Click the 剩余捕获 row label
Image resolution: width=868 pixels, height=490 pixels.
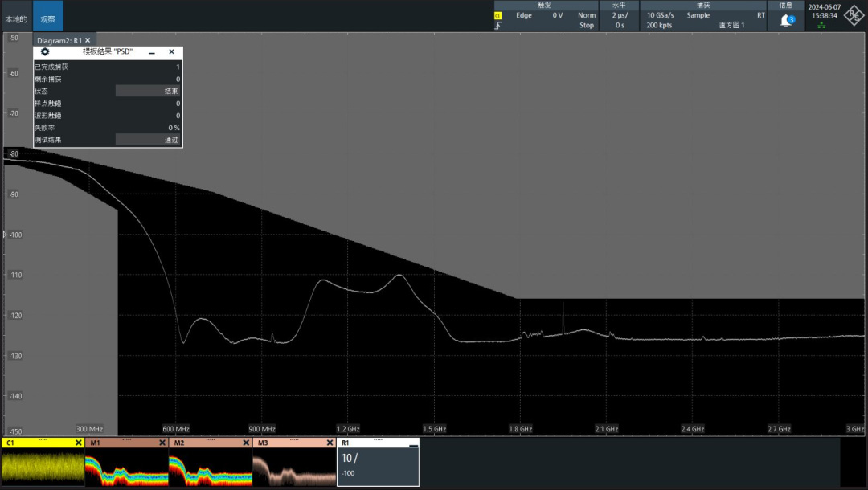(48, 79)
